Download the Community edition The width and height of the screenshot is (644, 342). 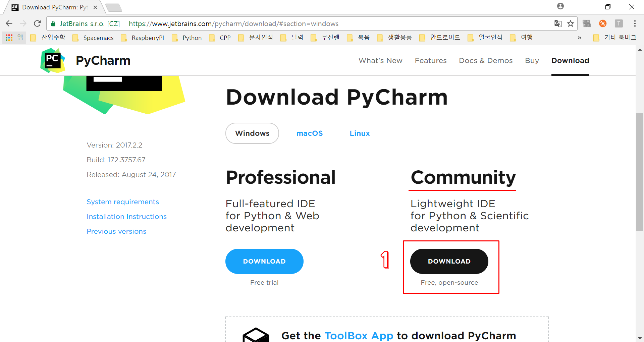(449, 261)
